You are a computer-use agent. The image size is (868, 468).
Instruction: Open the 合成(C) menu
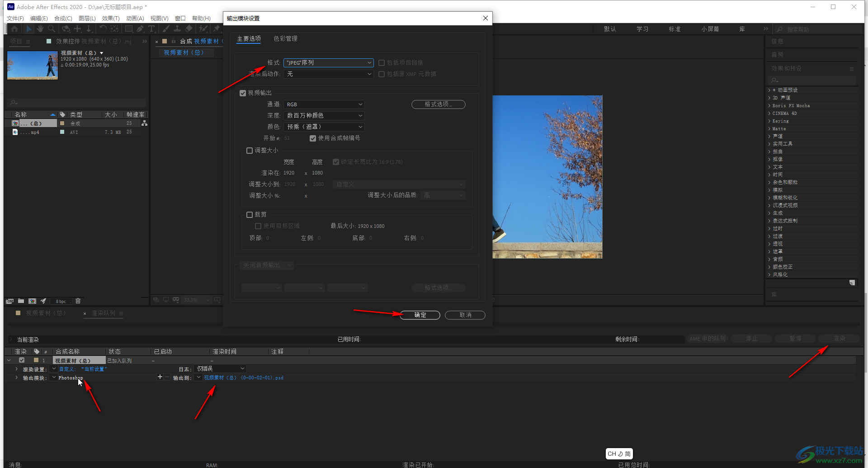63,19
